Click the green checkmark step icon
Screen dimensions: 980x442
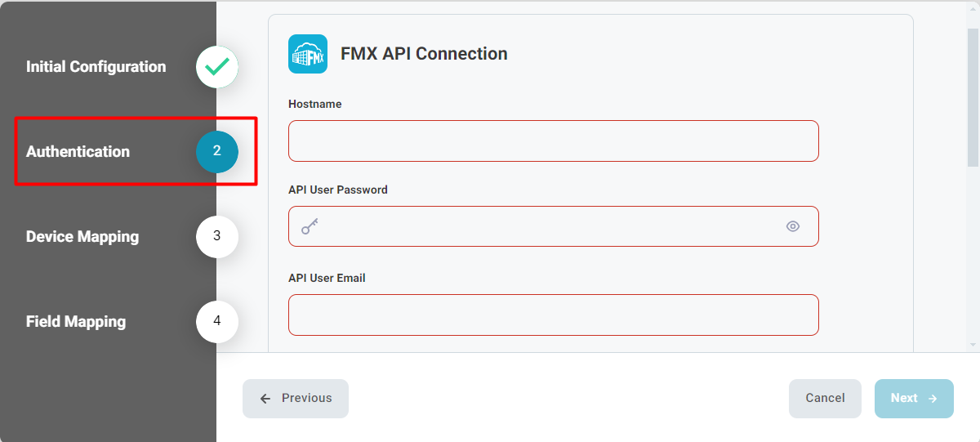click(x=216, y=67)
